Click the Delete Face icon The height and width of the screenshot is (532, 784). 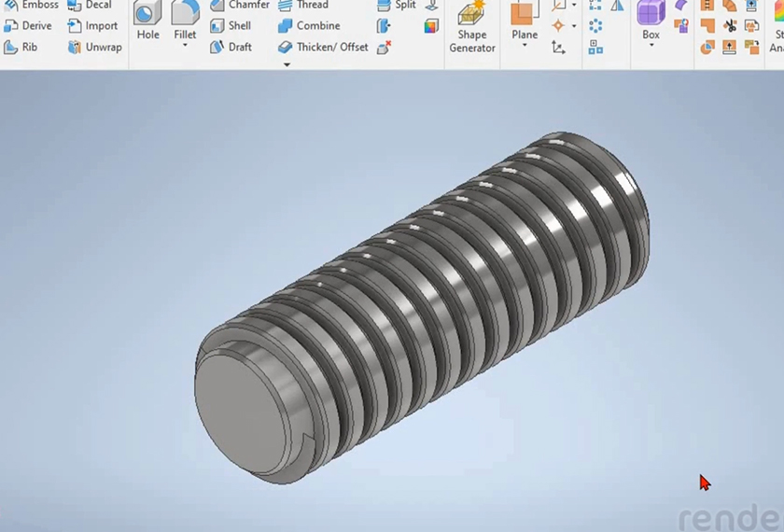click(x=385, y=47)
